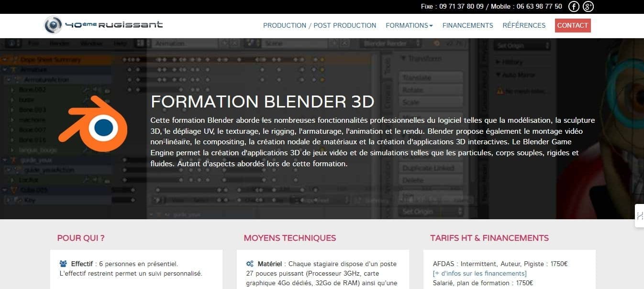Open the Facebook page icon

tap(574, 7)
